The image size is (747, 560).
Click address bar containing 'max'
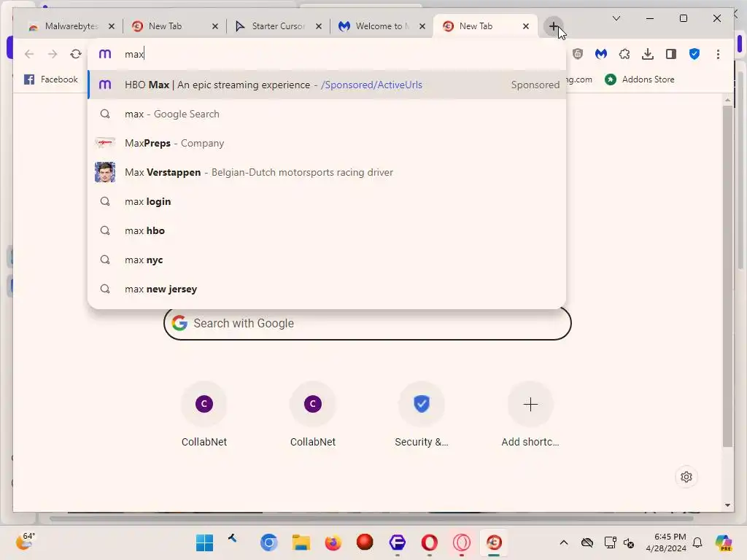click(327, 54)
